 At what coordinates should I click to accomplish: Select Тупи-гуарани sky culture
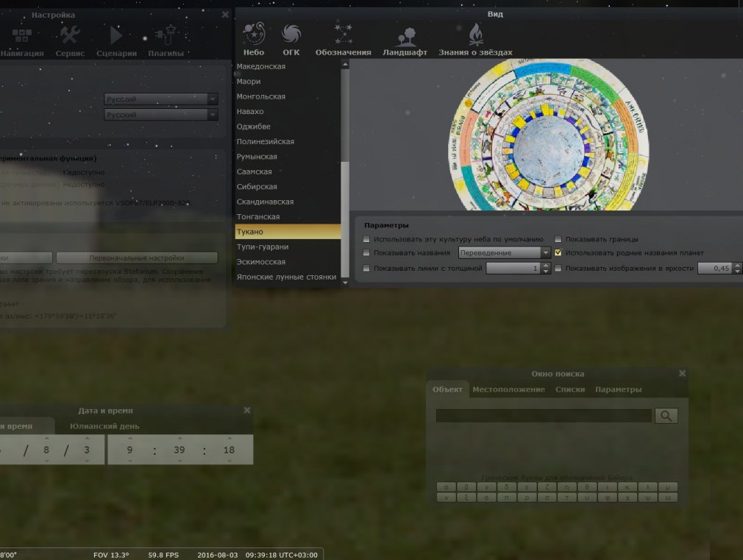point(288,247)
